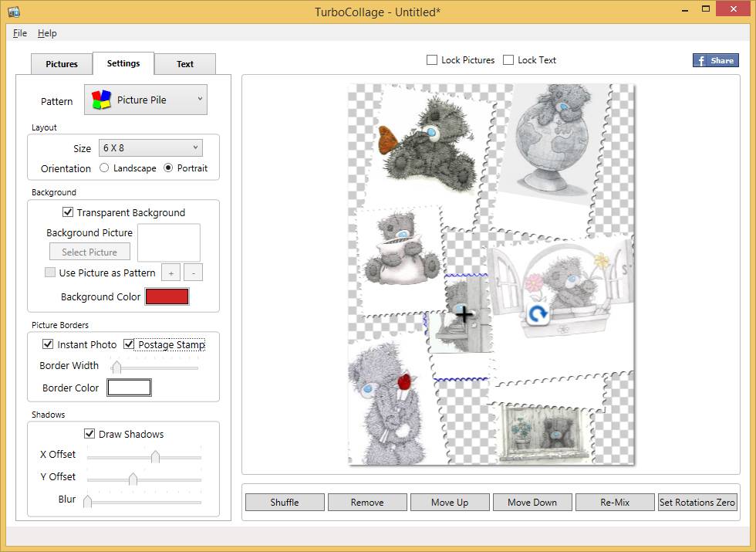Open the Help menu
The width and height of the screenshot is (756, 552).
(47, 32)
